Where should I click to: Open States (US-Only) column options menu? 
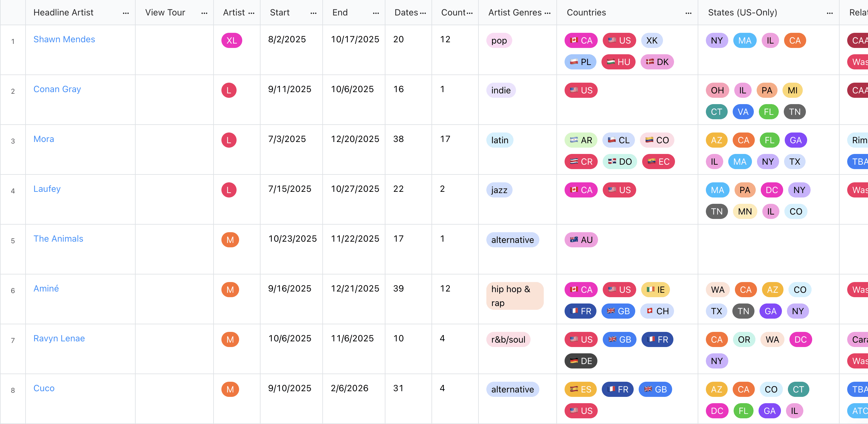tap(830, 13)
